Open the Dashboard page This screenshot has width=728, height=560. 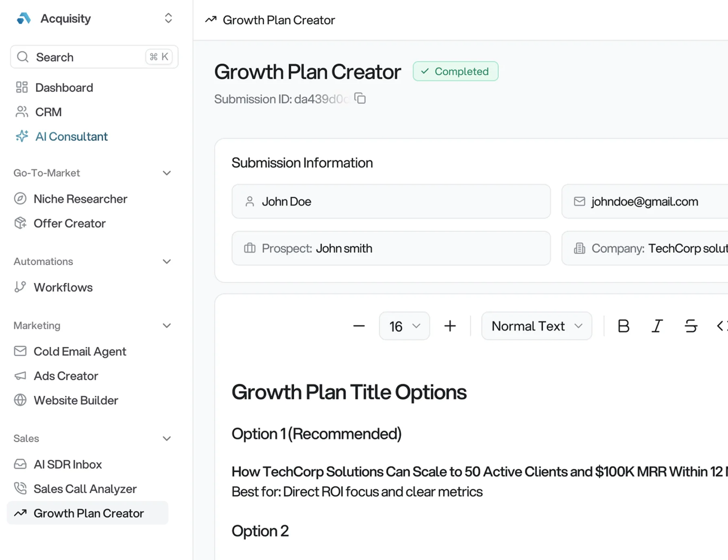coord(64,87)
